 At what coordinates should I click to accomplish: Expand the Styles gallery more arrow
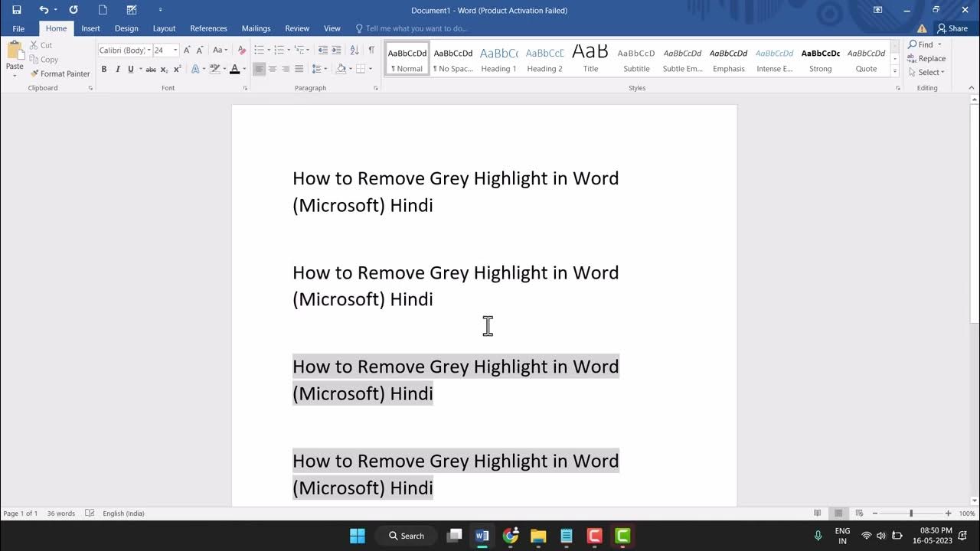click(x=895, y=71)
